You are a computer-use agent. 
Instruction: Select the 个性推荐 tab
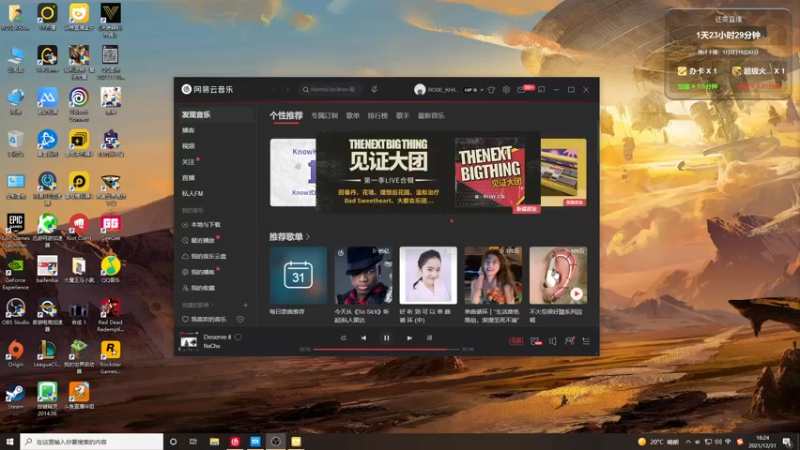(x=286, y=116)
